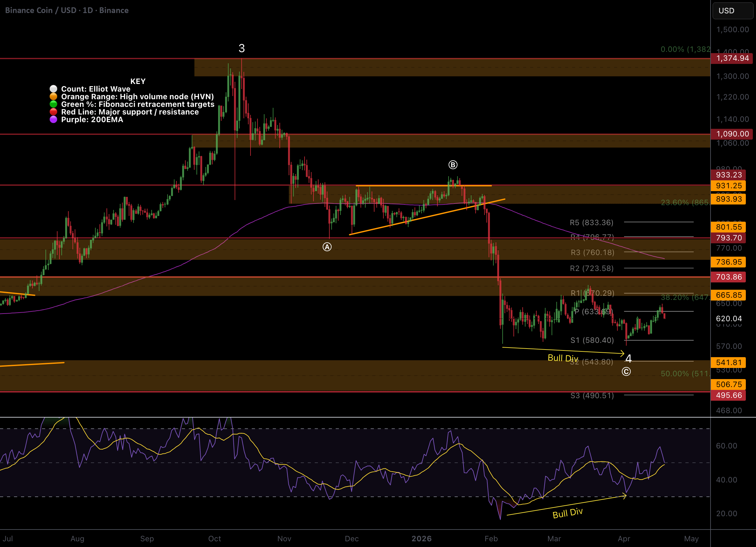
Task: Click red circle beside Red Line legend
Action: [x=53, y=112]
